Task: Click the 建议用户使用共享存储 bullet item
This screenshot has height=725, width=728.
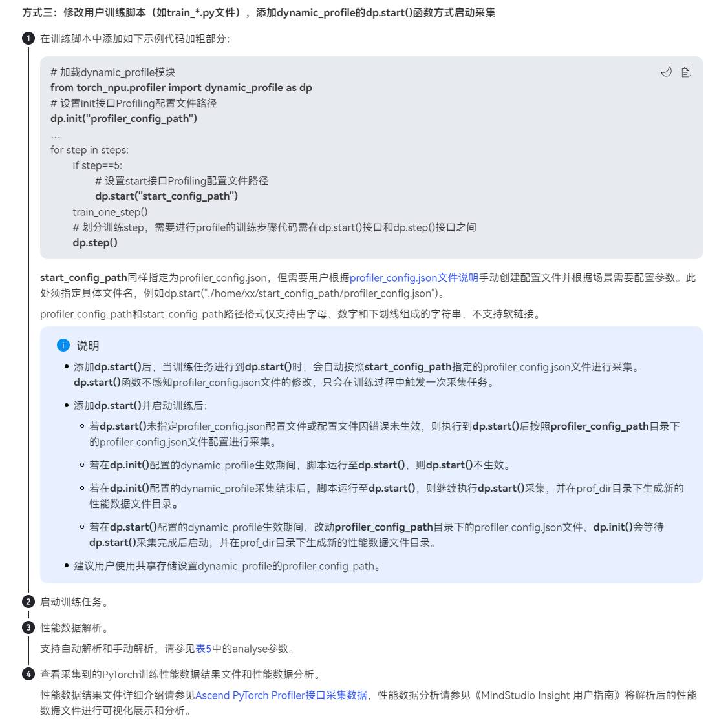Action: (228, 566)
